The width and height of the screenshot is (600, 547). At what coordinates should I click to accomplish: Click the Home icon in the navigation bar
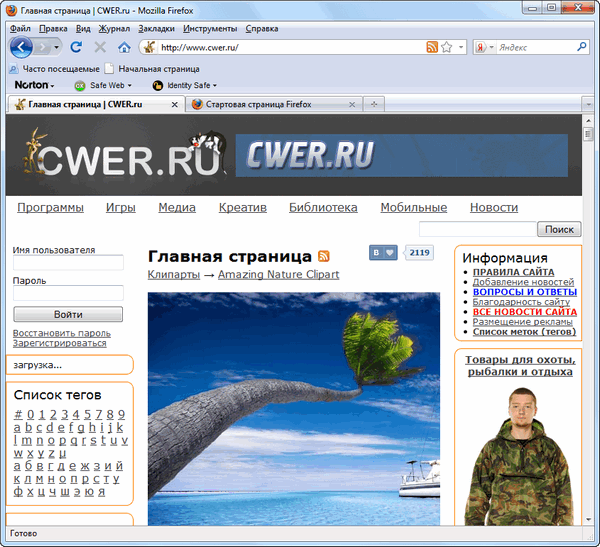[x=124, y=47]
